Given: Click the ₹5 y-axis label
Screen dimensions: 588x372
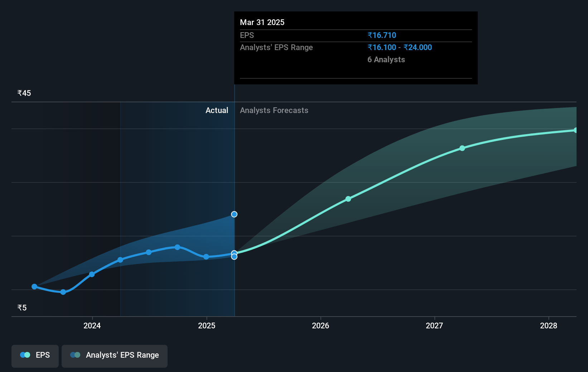Looking at the screenshot, I should [x=22, y=308].
